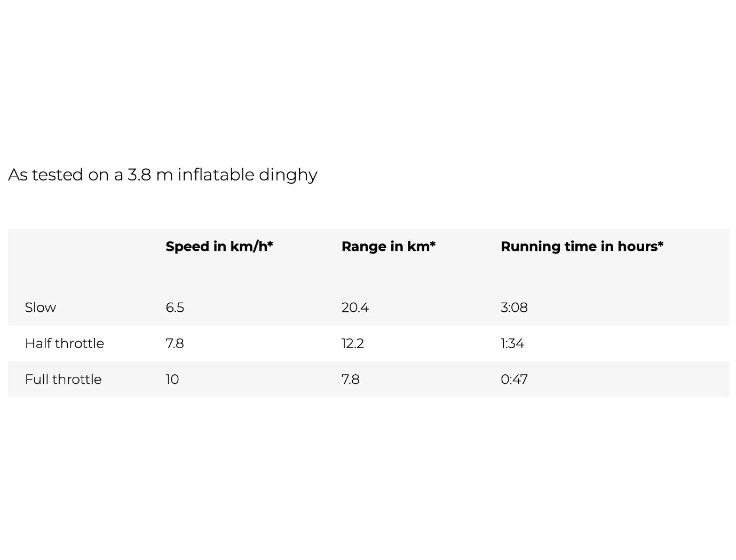Click the asterisk after 'Range in km'
The image size is (736, 560).
coord(433,244)
